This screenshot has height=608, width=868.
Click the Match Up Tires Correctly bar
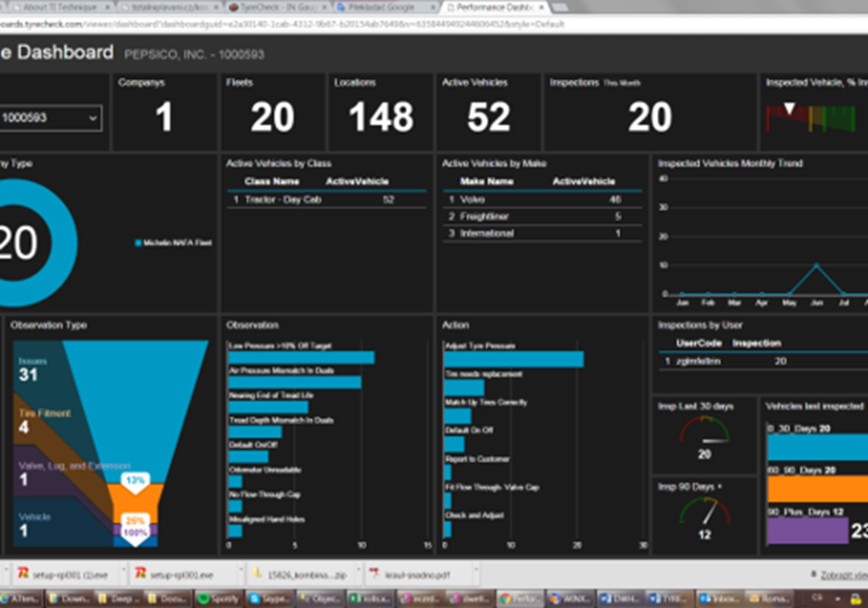[x=457, y=415]
